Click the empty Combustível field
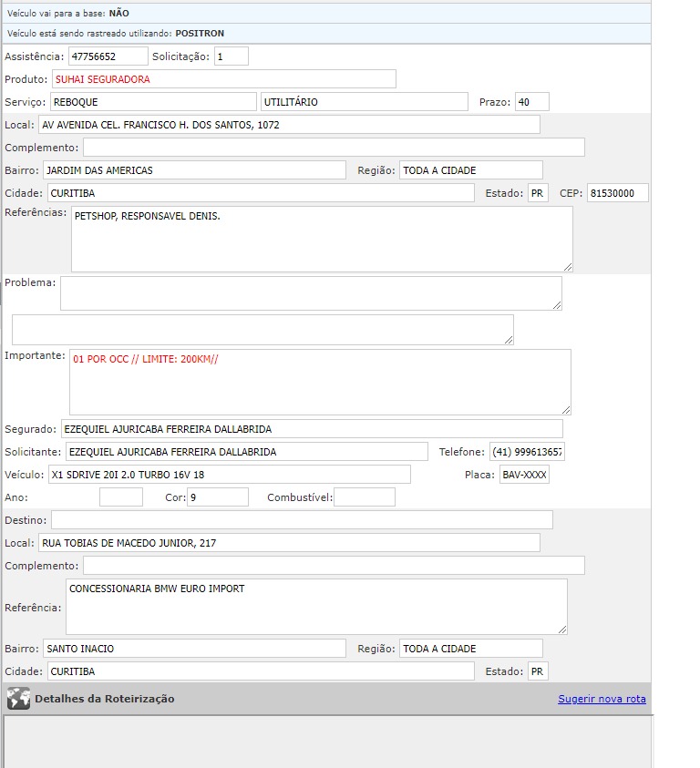This screenshot has width=700, height=768. point(364,497)
